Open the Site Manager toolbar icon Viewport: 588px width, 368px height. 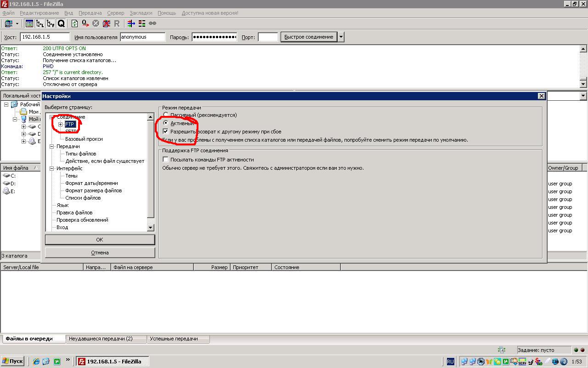[x=8, y=23]
